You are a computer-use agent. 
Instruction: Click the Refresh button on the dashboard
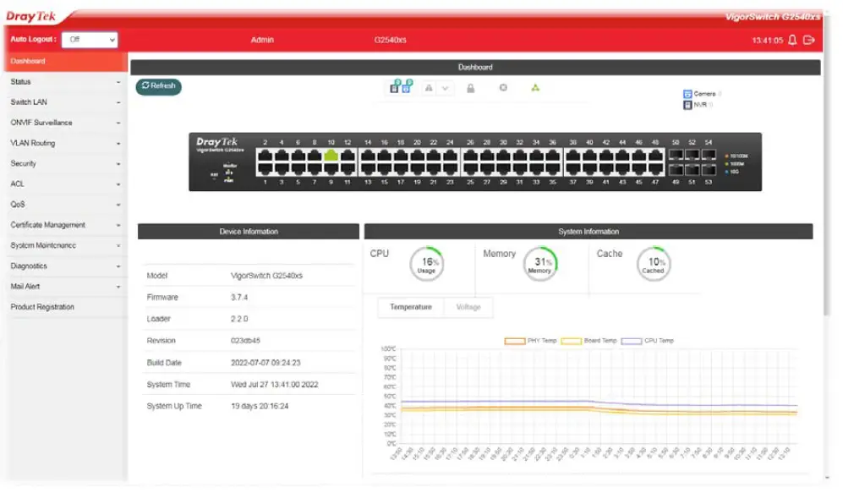(160, 85)
